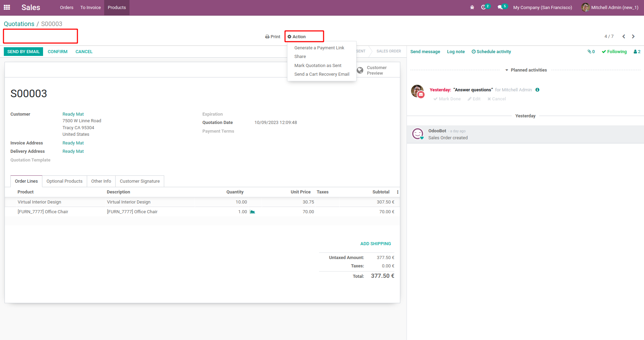
Task: Open Mitchell Admin user menu
Action: [610, 7]
